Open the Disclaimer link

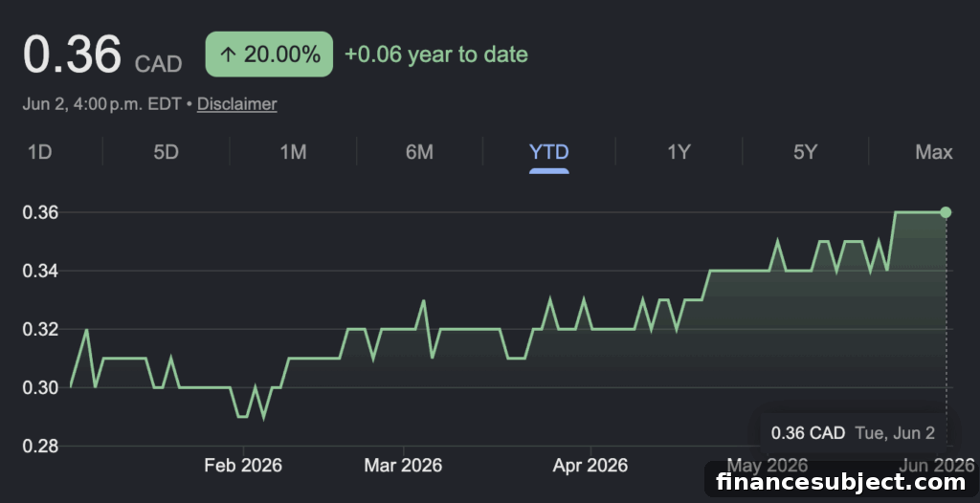click(237, 103)
